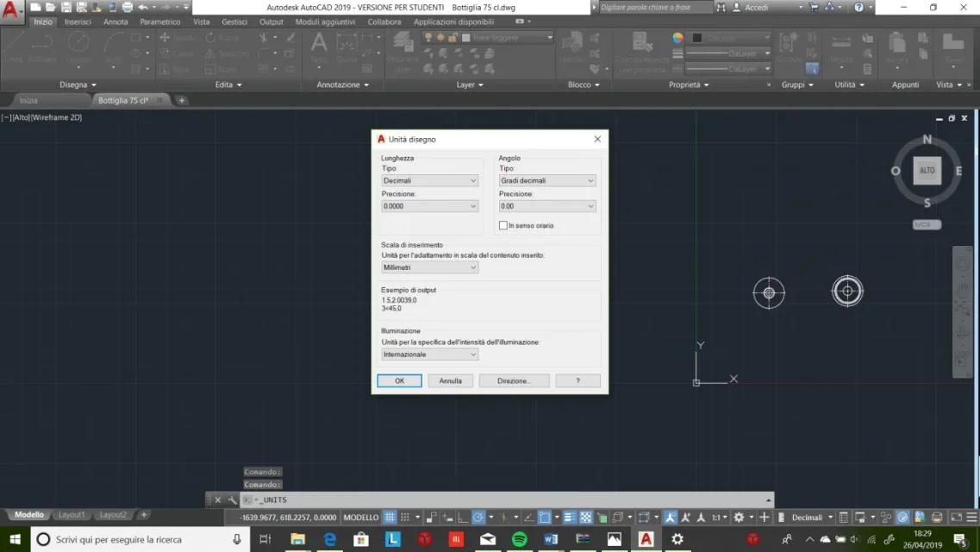Click the Annotation monitor plus icon
This screenshot has height=552, width=980.
764,517
